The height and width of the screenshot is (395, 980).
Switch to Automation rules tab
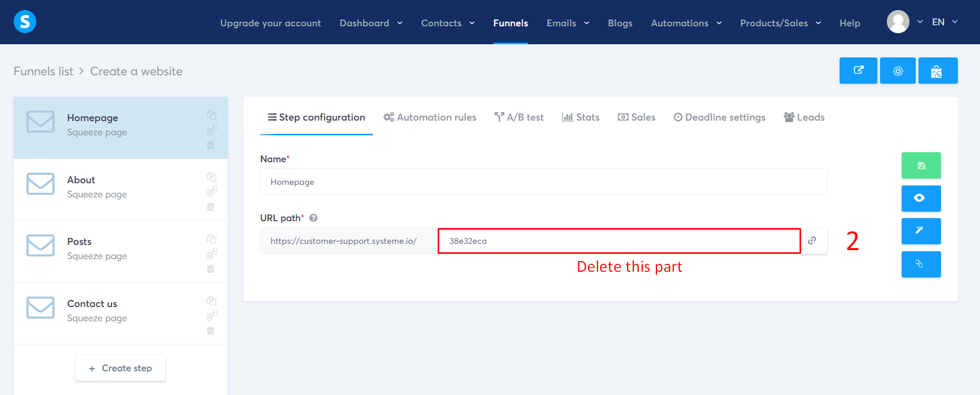[430, 117]
